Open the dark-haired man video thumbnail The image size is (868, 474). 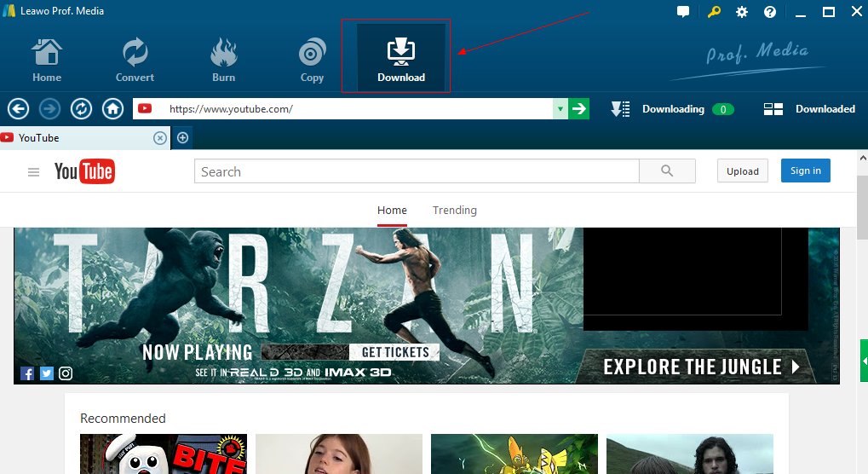click(x=690, y=454)
